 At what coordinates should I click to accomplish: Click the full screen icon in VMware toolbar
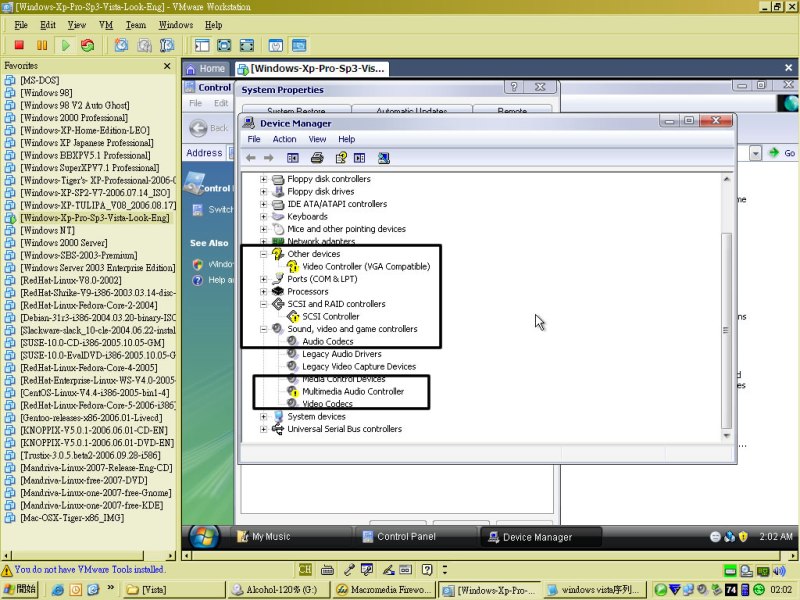point(247,45)
